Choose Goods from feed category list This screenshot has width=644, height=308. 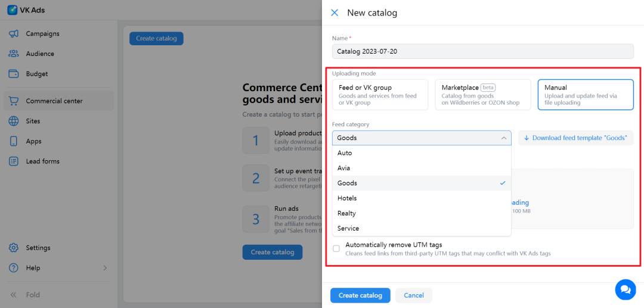[x=422, y=183]
